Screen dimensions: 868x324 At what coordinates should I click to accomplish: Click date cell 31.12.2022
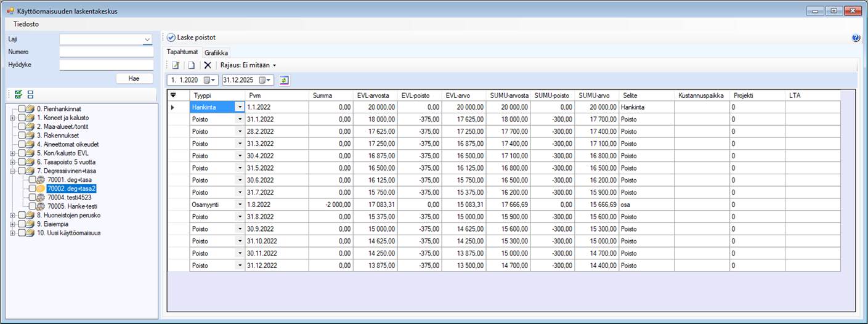coord(276,265)
